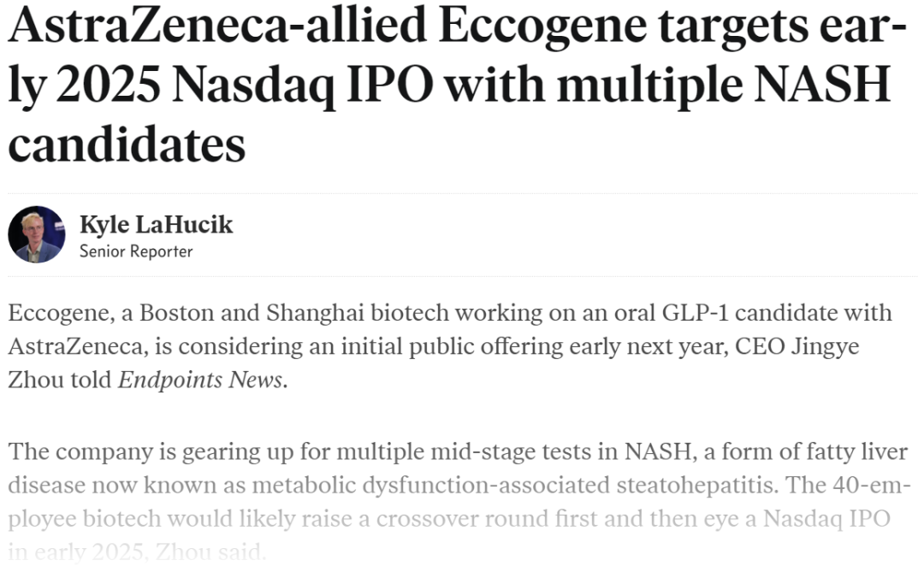
Task: Click the italic Endpoints News text
Action: (200, 380)
